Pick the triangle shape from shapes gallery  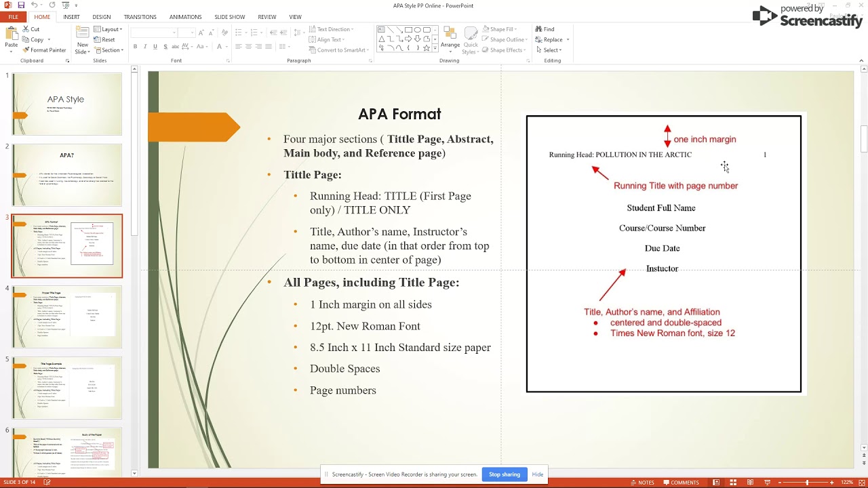382,39
